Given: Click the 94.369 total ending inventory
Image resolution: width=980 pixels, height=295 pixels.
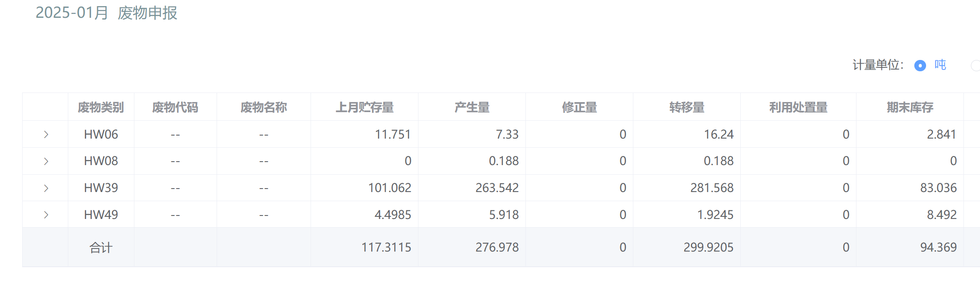Looking at the screenshot, I should point(938,248).
